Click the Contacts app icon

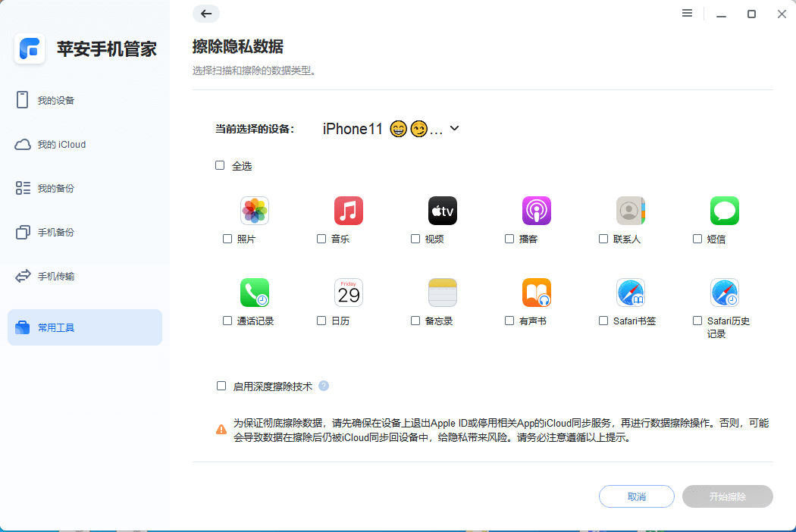coord(630,211)
